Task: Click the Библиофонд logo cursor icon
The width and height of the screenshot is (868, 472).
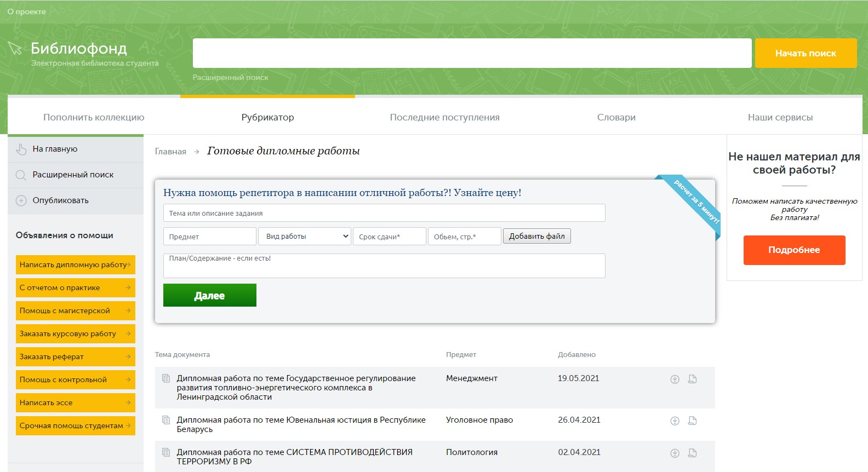Action: coord(15,49)
